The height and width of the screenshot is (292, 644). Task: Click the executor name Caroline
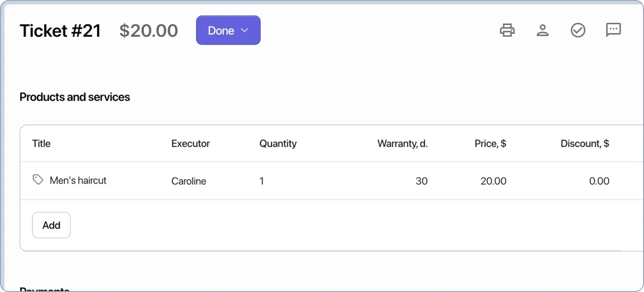189,181
